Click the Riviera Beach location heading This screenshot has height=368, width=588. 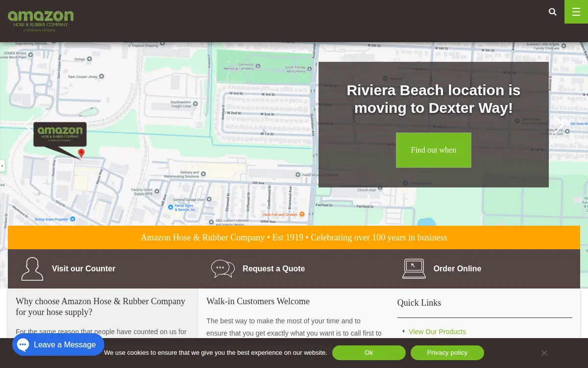[x=434, y=99]
